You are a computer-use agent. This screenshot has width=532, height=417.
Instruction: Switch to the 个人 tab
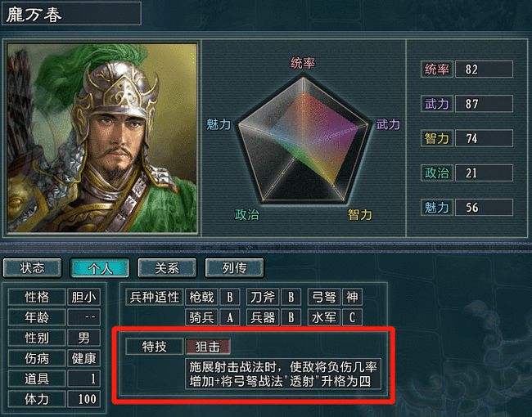pos(100,268)
